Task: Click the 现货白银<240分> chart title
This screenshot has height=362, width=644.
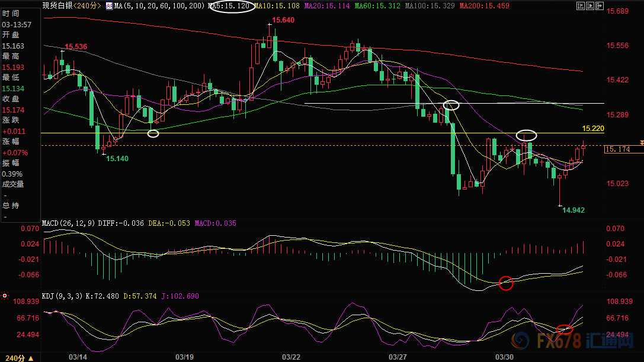Action: [72, 6]
